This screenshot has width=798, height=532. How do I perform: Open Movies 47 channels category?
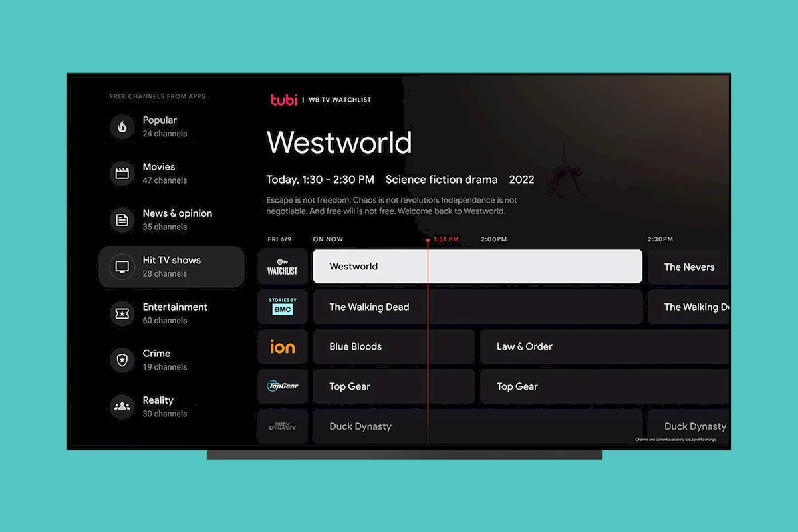click(172, 173)
